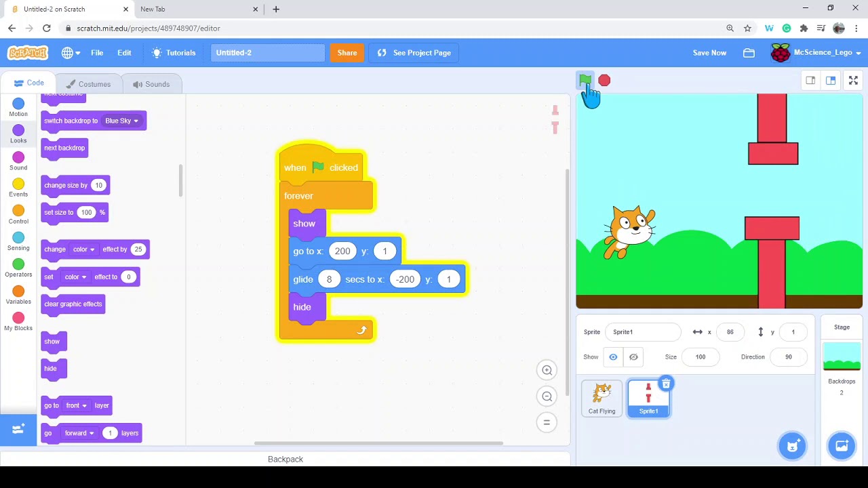Click the green flag to run
This screenshot has width=868, height=488.
(585, 81)
